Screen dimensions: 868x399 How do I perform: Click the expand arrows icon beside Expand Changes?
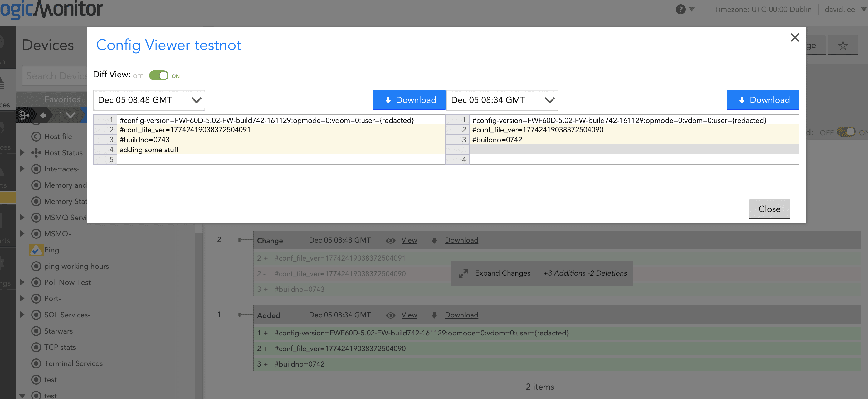[x=463, y=273]
